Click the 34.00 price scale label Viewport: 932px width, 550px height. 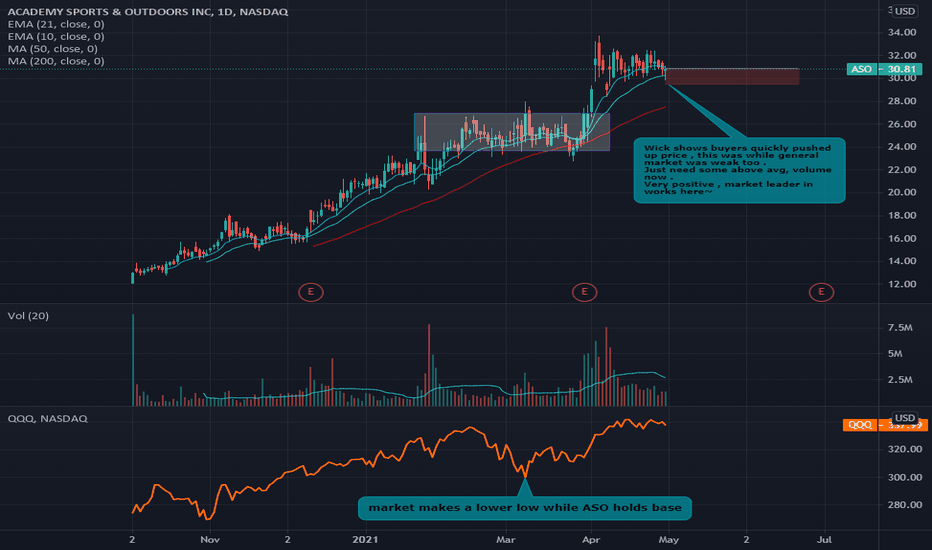pyautogui.click(x=902, y=33)
